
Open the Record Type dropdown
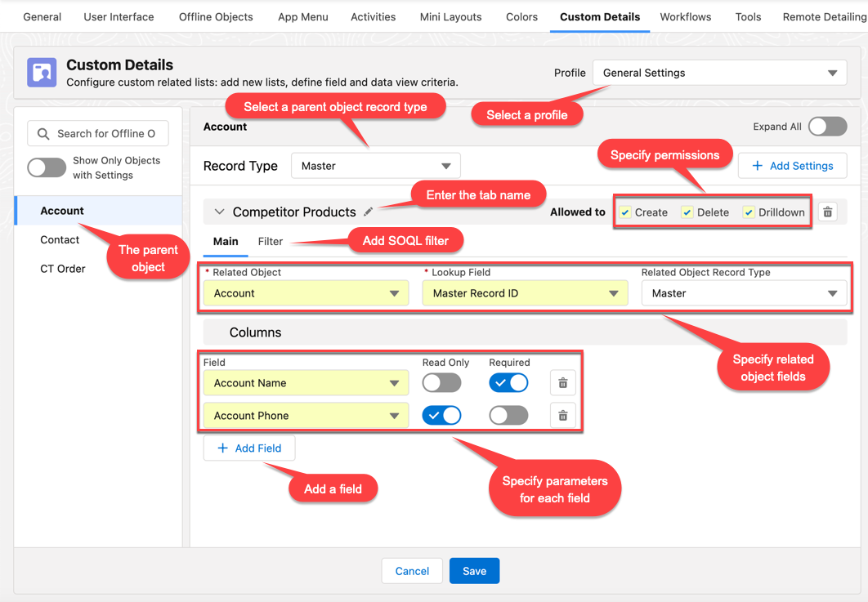pyautogui.click(x=375, y=165)
